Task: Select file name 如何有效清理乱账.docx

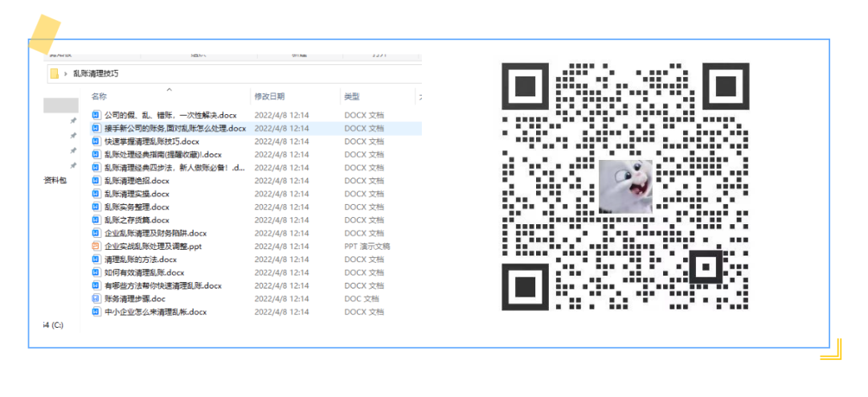Action: (145, 272)
